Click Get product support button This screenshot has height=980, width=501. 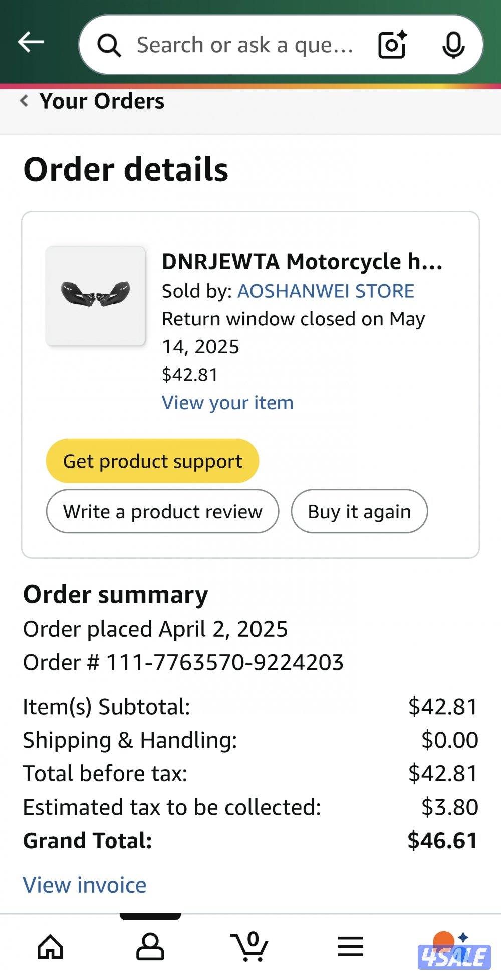152,461
